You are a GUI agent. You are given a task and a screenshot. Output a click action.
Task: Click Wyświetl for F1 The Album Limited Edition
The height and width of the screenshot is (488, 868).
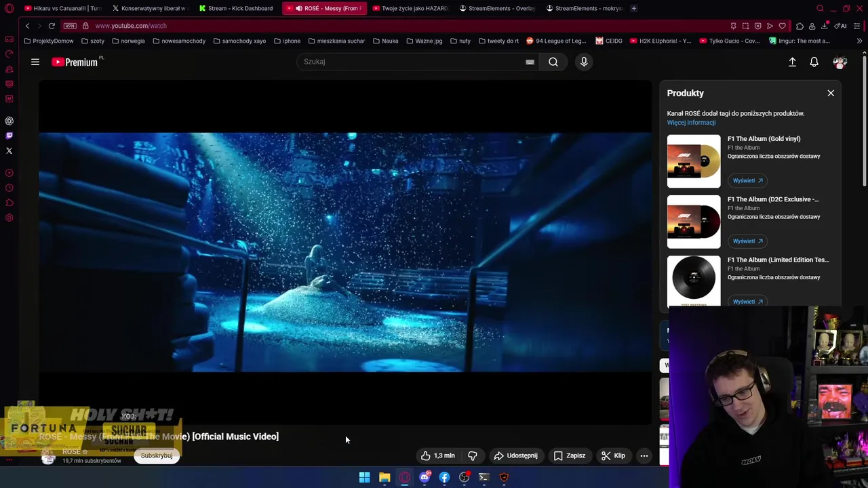click(x=747, y=302)
